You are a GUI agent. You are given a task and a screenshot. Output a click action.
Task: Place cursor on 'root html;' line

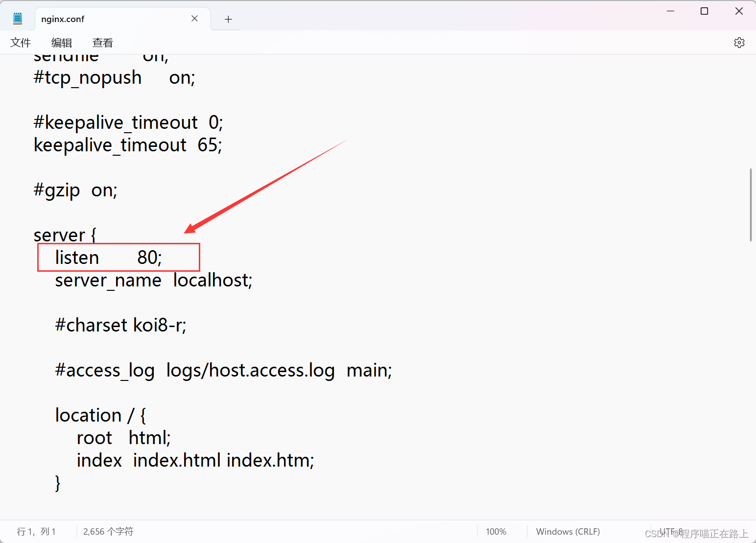point(123,438)
